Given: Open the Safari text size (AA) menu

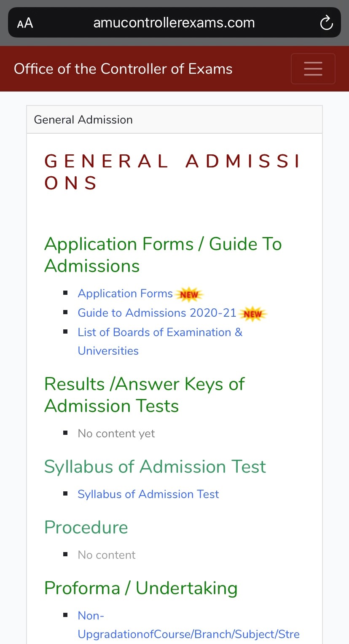Looking at the screenshot, I should 25,23.
